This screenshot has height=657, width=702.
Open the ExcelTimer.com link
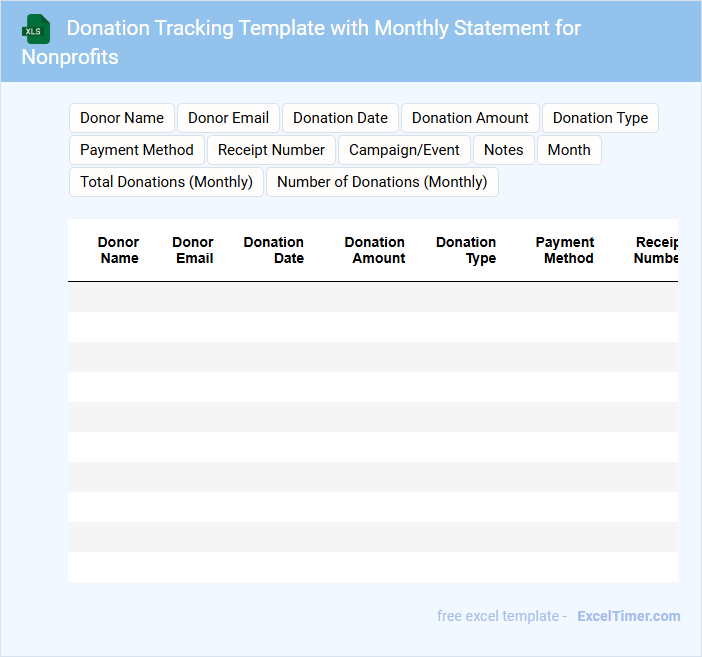tap(628, 616)
